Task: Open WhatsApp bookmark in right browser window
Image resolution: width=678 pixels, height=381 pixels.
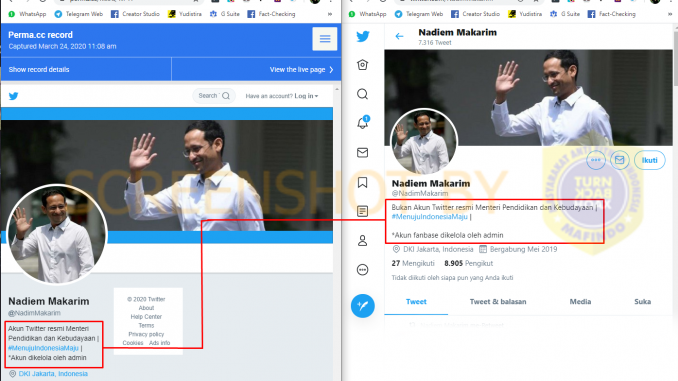Action: point(368,14)
